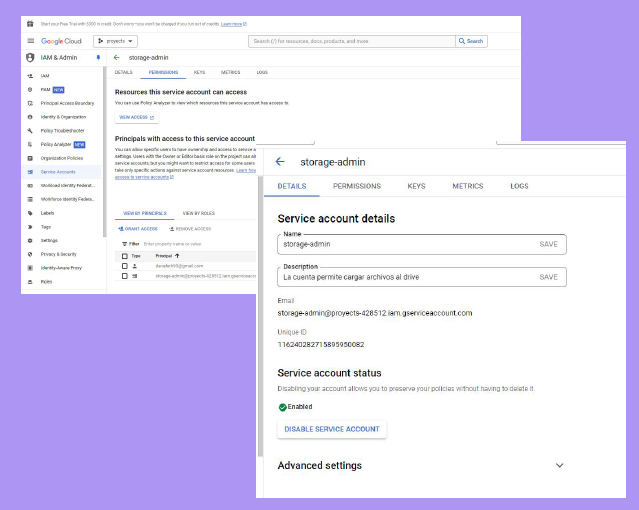This screenshot has height=510, width=639.
Task: Click the Search button
Action: (471, 41)
